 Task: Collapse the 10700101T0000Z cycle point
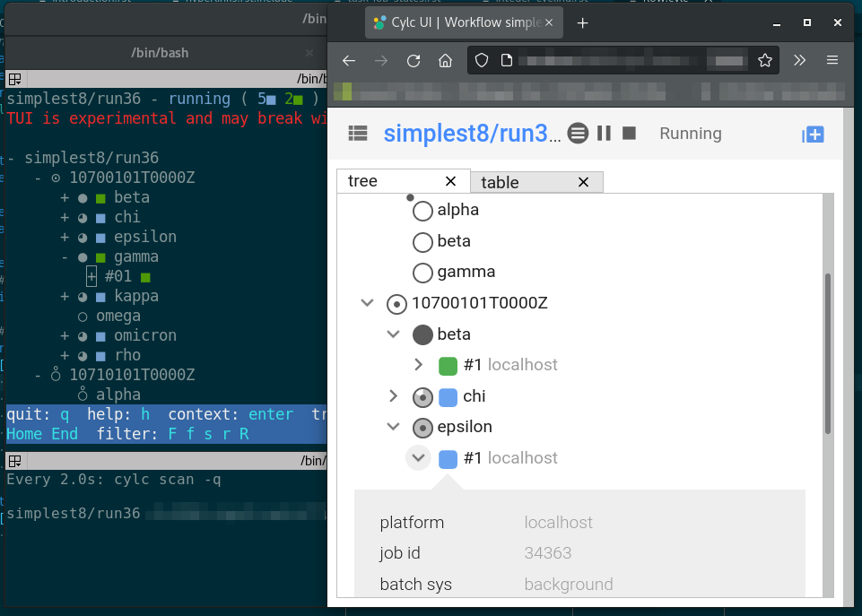pyautogui.click(x=367, y=303)
